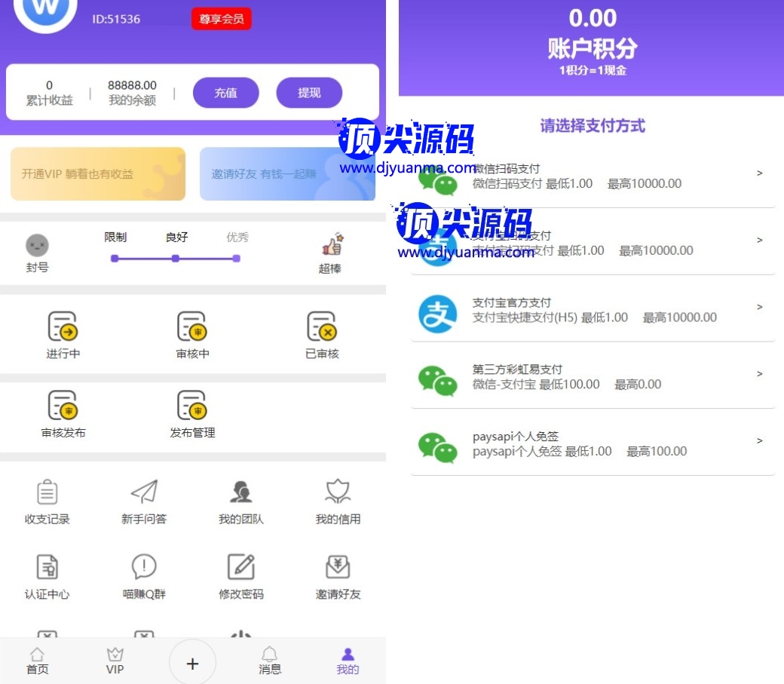Open the 已审核 tasks icon
This screenshot has height=684, width=784.
(322, 327)
